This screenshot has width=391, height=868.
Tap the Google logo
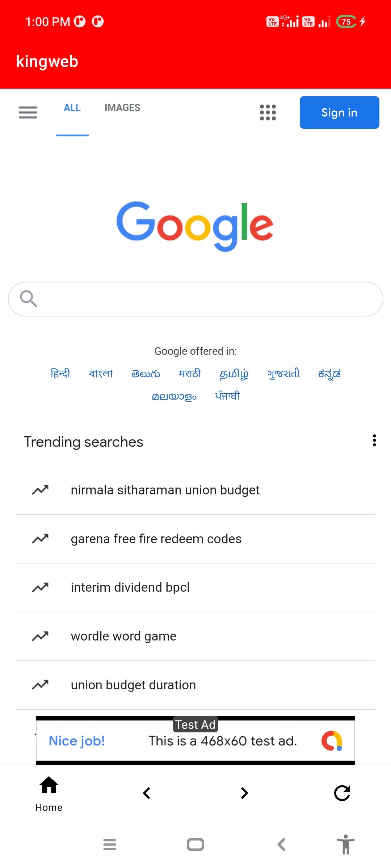pyautogui.click(x=195, y=226)
